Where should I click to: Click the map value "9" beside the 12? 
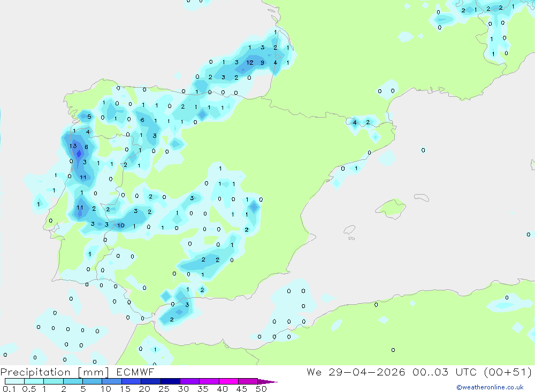tap(262, 63)
